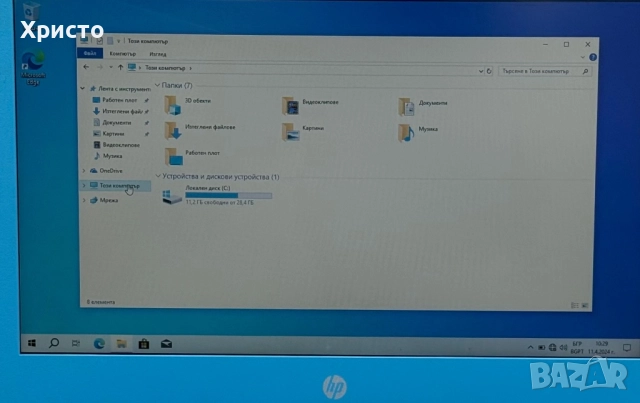Select the Музика folder icon
Screen dimensions: 640x403
click(x=407, y=132)
